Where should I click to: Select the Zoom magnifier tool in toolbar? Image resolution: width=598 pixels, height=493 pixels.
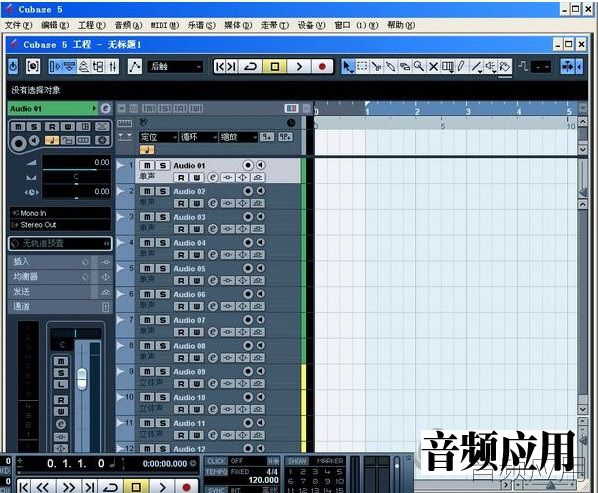pyautogui.click(x=419, y=66)
